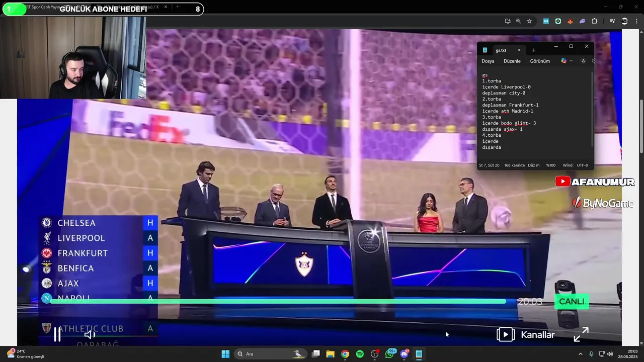The height and width of the screenshot is (362, 644).
Task: Pause the live video stream
Action: point(57,334)
